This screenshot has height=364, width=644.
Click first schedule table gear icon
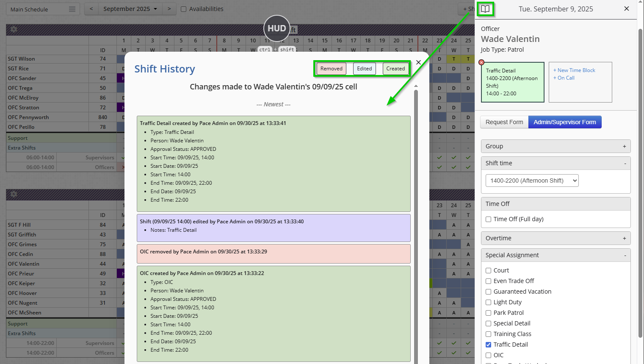(x=14, y=29)
